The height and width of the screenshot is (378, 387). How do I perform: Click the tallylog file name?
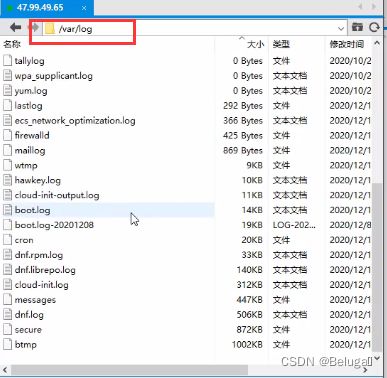pyautogui.click(x=29, y=61)
